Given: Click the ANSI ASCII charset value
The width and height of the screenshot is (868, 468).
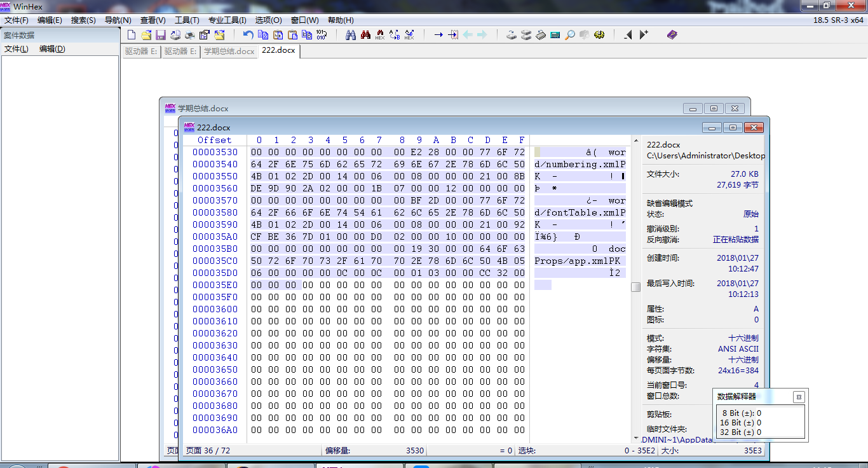Looking at the screenshot, I should pyautogui.click(x=738, y=349).
